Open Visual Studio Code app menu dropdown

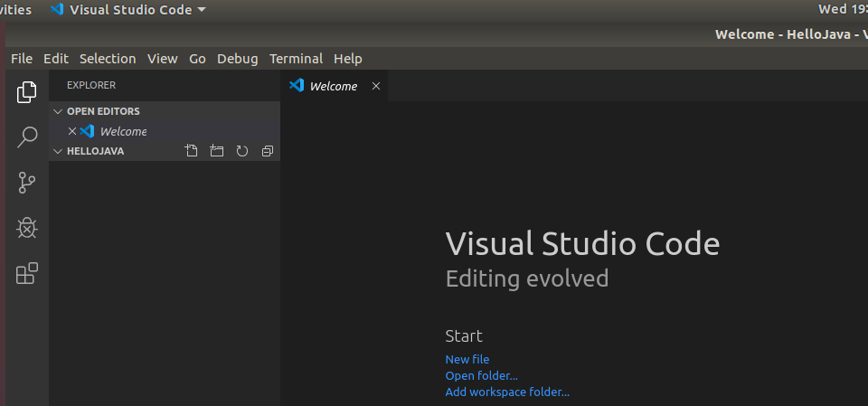pos(127,9)
